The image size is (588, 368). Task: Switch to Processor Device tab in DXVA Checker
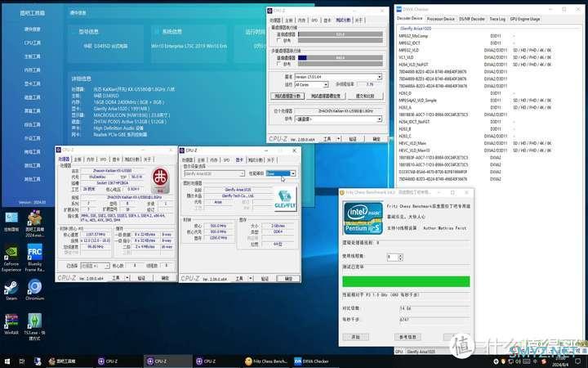point(441,19)
